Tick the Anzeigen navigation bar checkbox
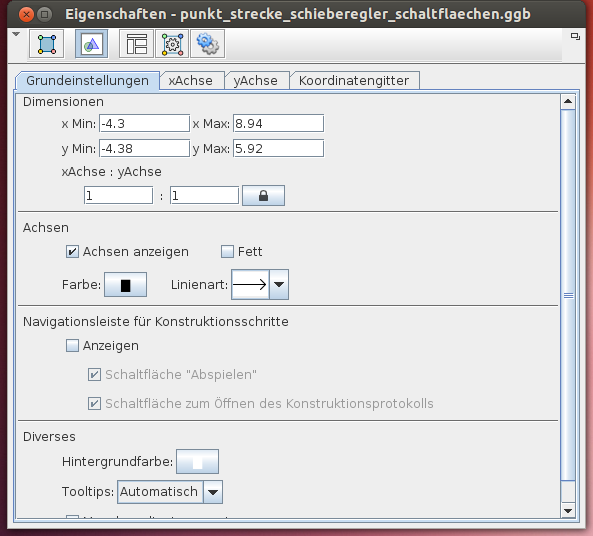This screenshot has width=593, height=536. (x=72, y=345)
